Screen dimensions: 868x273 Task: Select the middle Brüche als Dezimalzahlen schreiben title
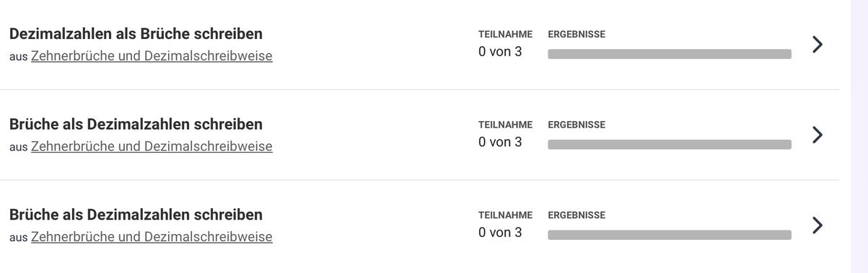click(x=136, y=124)
